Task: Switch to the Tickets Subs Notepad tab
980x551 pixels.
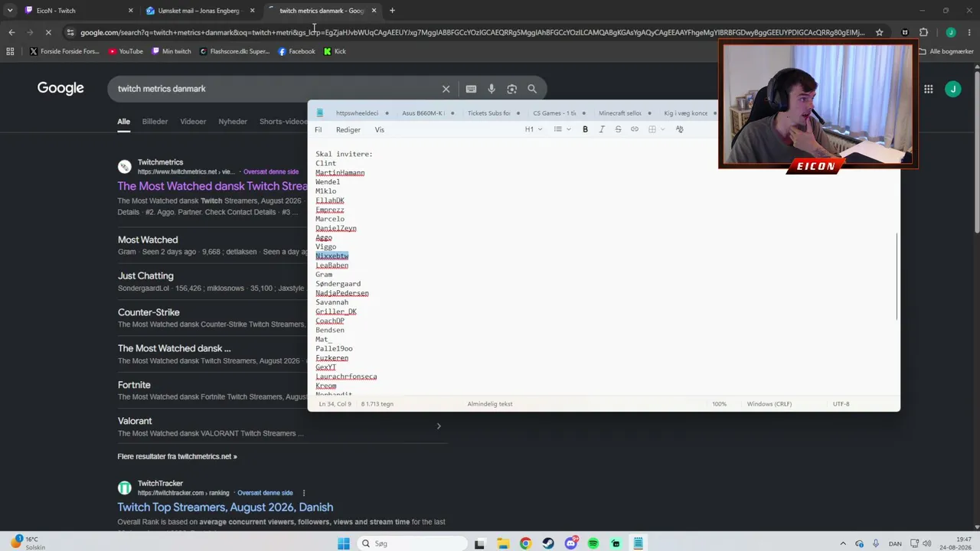Action: pyautogui.click(x=489, y=113)
